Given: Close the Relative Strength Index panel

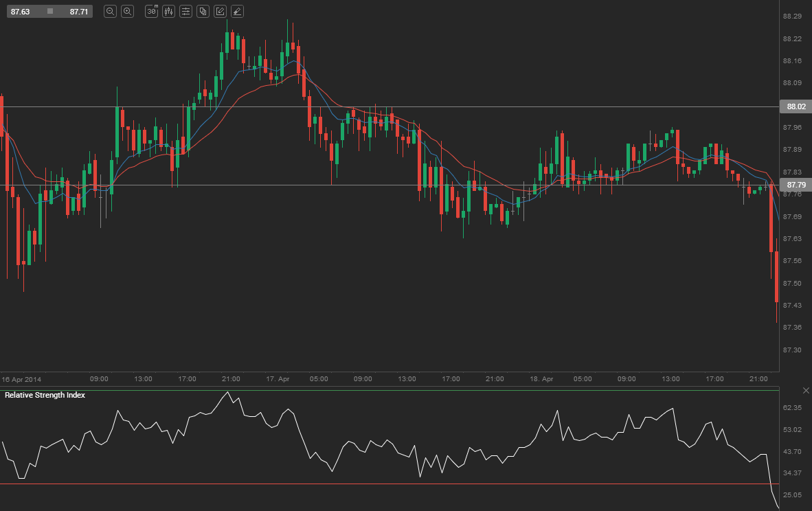Looking at the screenshot, I should (806, 390).
